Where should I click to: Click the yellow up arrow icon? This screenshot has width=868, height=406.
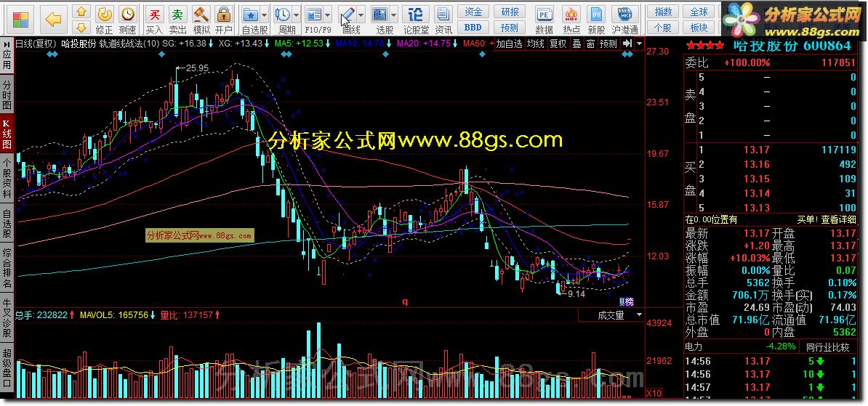(81, 12)
